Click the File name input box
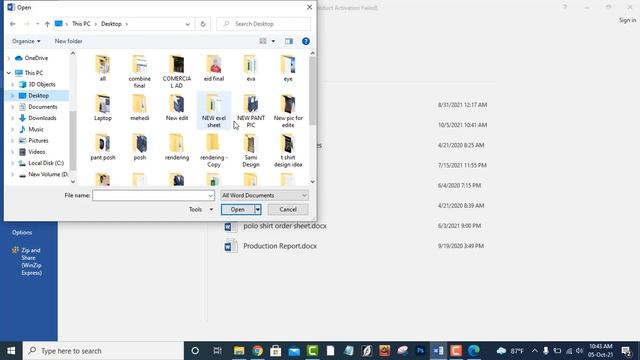The height and width of the screenshot is (360, 640). click(153, 196)
